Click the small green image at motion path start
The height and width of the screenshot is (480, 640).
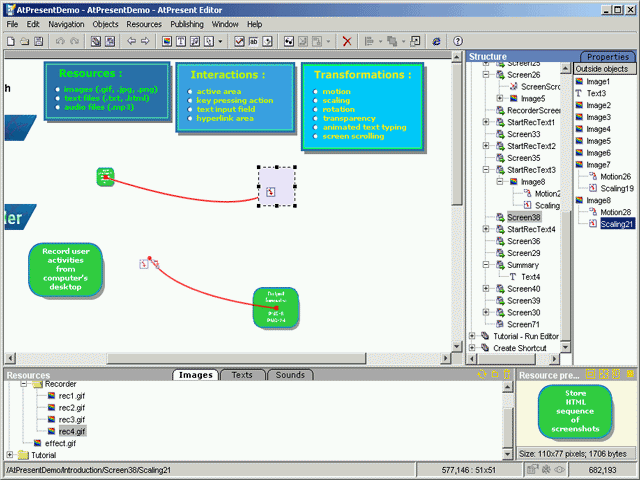pos(105,177)
